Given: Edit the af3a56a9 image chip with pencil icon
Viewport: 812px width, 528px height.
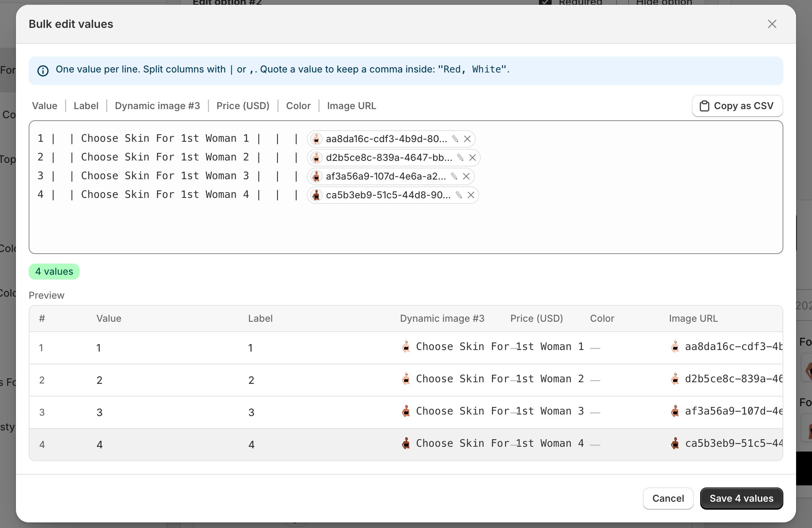Looking at the screenshot, I should coord(454,176).
